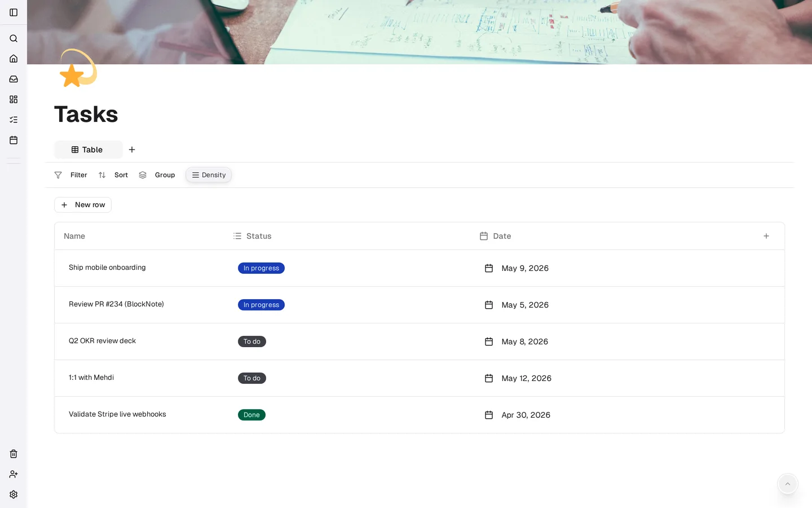Screen dimensions: 812x508
Task: Click the Done status badge
Action: (x=251, y=415)
